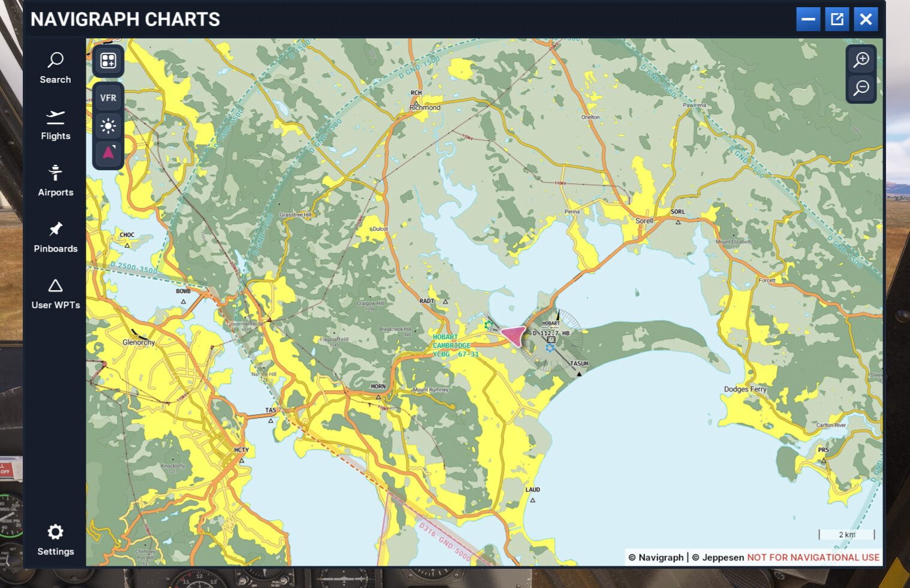Open Navigraph Settings
Viewport: 910px width, 588px height.
pos(55,540)
